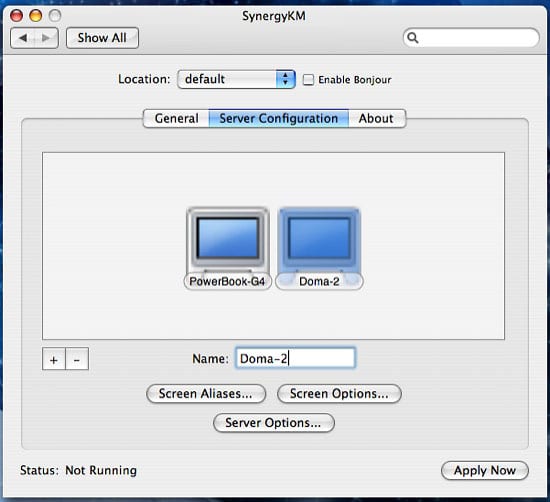Click the back navigation arrow
The image size is (550, 502).
click(23, 38)
